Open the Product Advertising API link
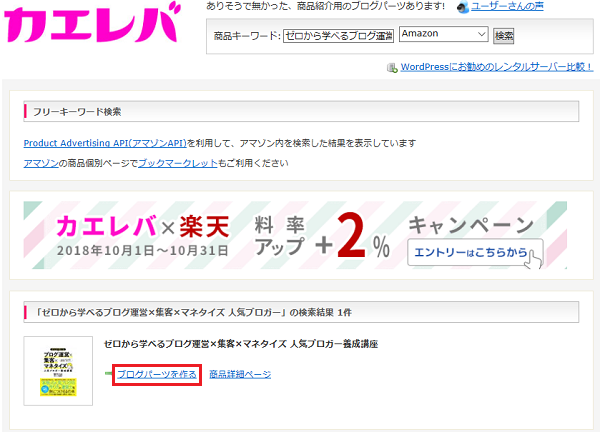600x432 pixels. [x=105, y=143]
